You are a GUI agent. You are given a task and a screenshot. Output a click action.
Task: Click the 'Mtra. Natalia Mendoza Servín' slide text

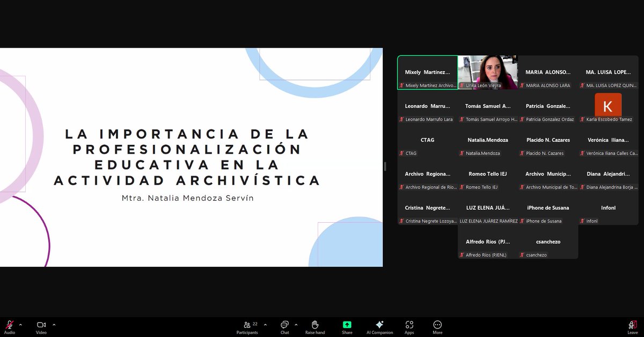tap(187, 198)
